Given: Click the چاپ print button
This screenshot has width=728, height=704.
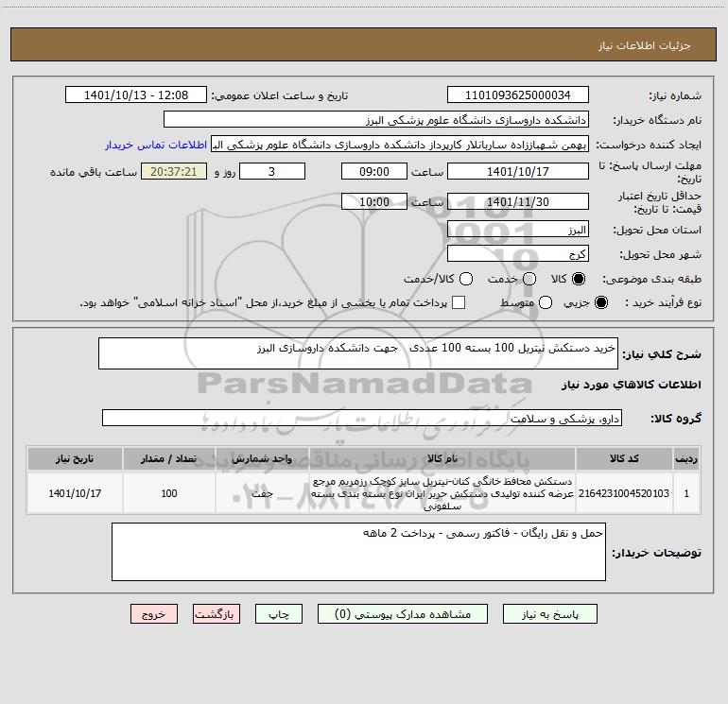Looking at the screenshot, I should 279,614.
